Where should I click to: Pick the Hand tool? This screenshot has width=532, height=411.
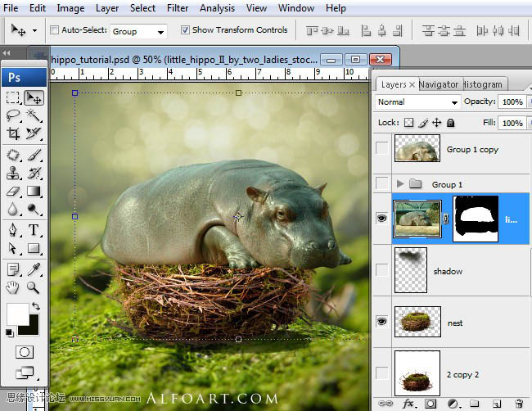click(x=13, y=287)
